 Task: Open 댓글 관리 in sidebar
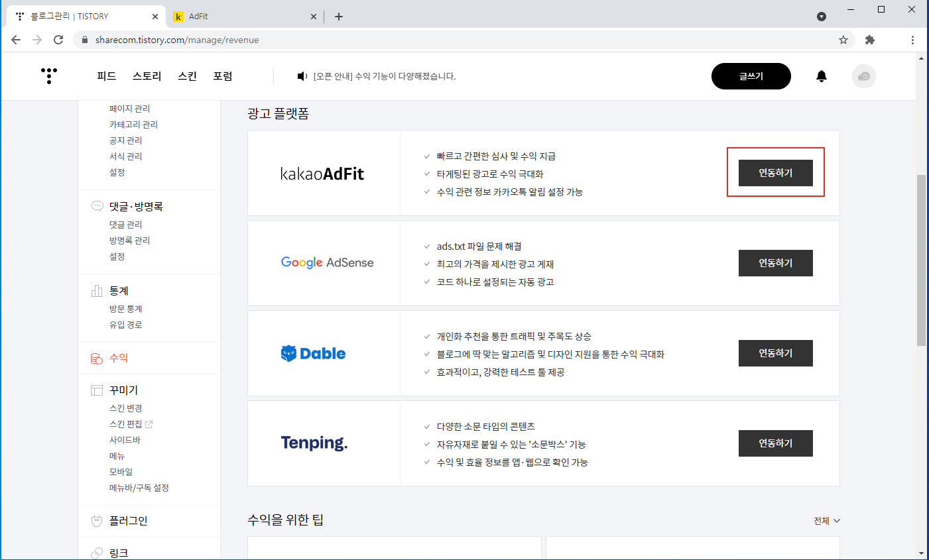pyautogui.click(x=126, y=225)
